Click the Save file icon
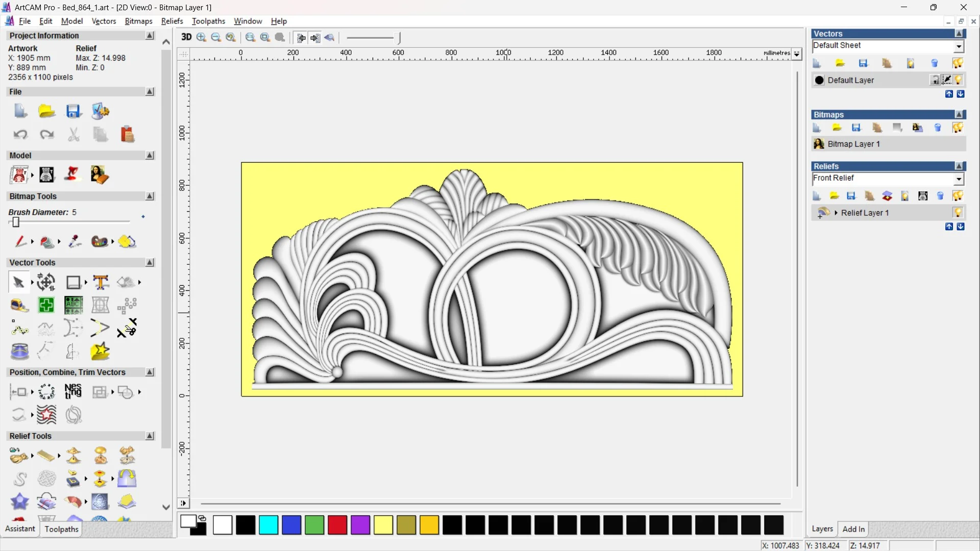 coord(73,111)
